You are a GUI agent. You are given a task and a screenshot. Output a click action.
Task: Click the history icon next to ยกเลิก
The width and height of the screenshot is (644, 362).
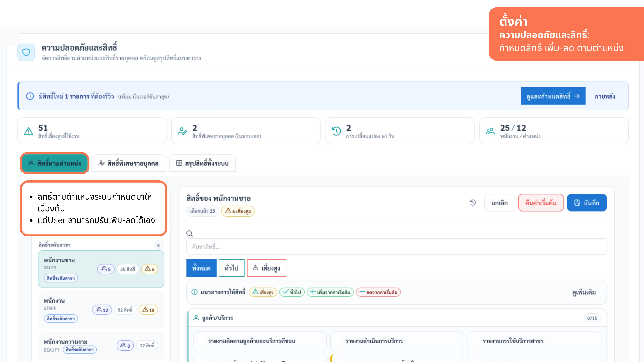click(473, 203)
